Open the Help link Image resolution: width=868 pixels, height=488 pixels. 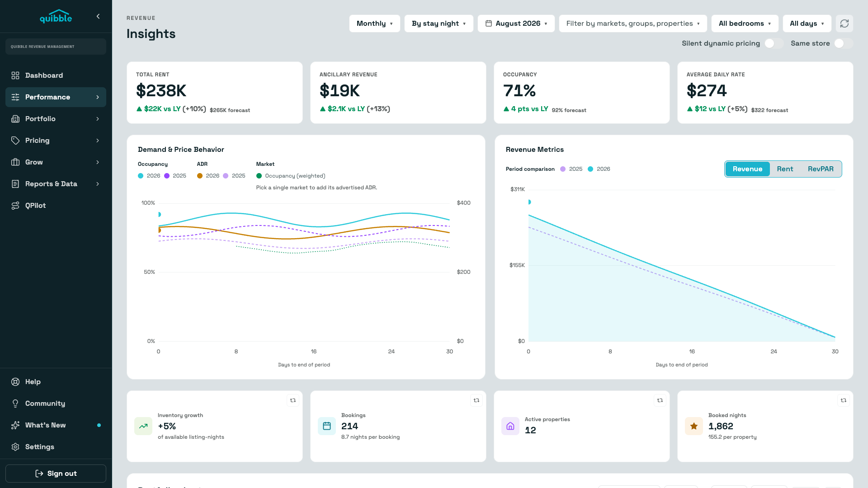tap(56, 382)
